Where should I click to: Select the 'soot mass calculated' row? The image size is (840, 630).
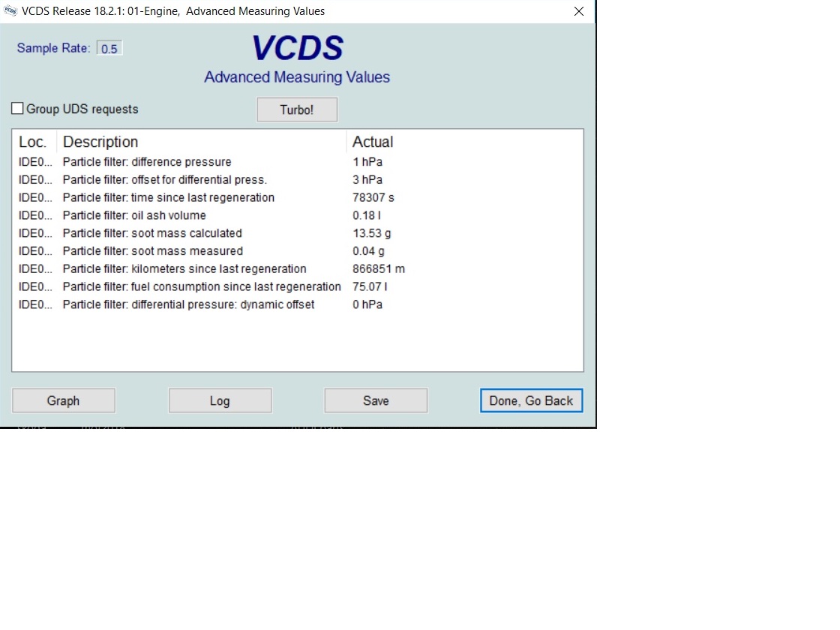coord(297,233)
